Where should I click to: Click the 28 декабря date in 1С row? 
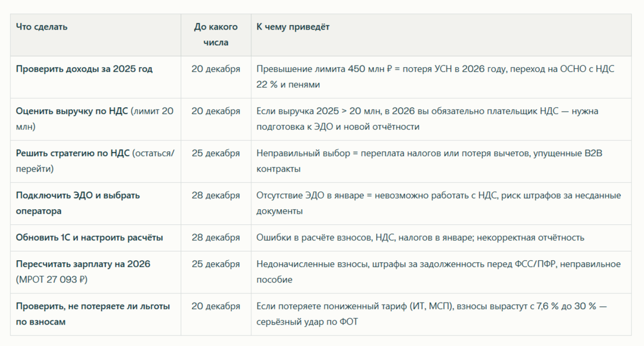pos(216,238)
